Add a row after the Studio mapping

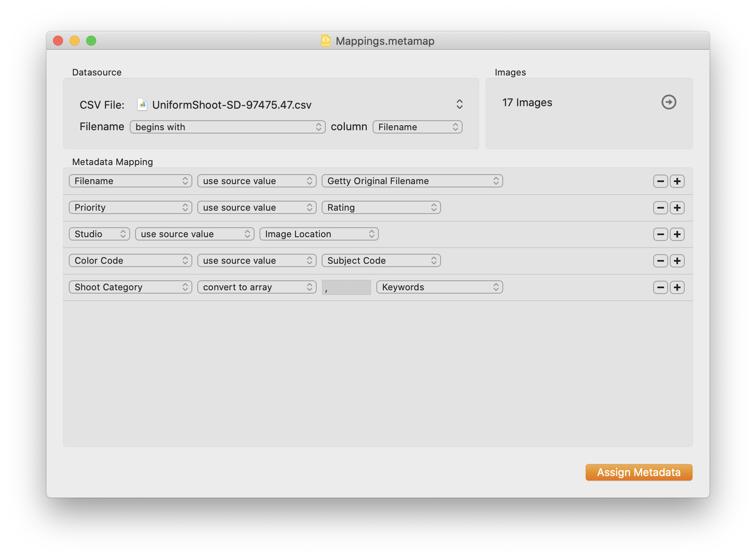click(x=677, y=234)
